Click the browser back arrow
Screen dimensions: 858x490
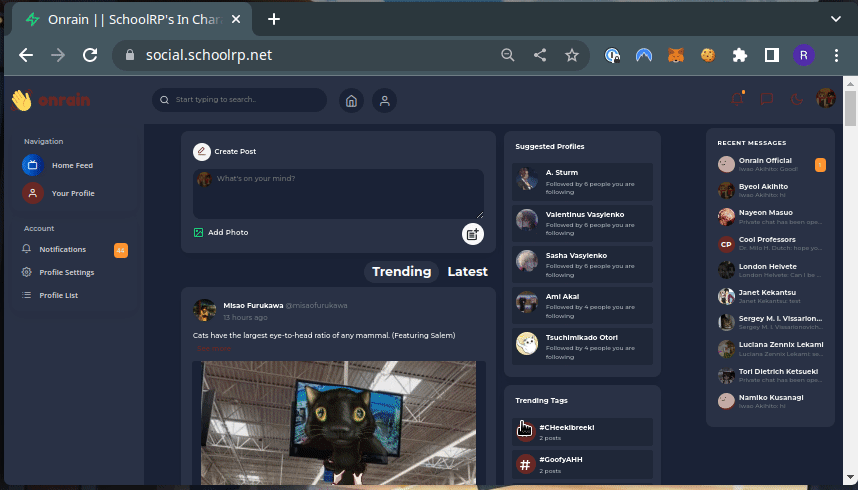[x=26, y=55]
